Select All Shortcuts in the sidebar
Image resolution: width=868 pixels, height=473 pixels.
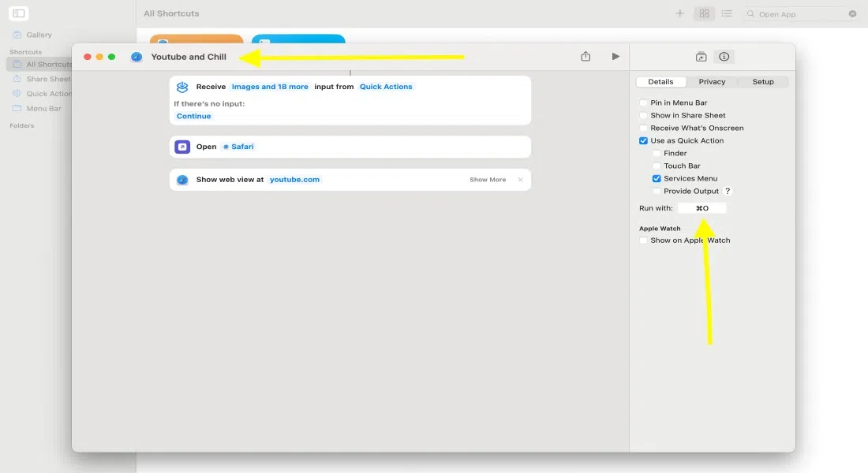pos(40,64)
